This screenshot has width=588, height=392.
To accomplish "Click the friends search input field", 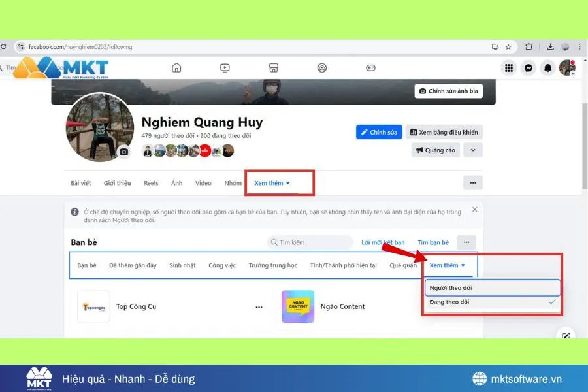I will tap(310, 242).
